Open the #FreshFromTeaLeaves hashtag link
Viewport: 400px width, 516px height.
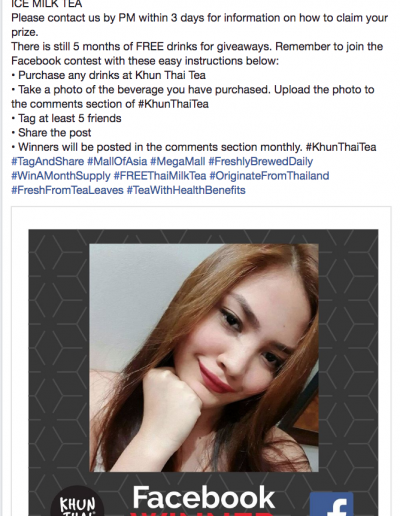pos(67,190)
